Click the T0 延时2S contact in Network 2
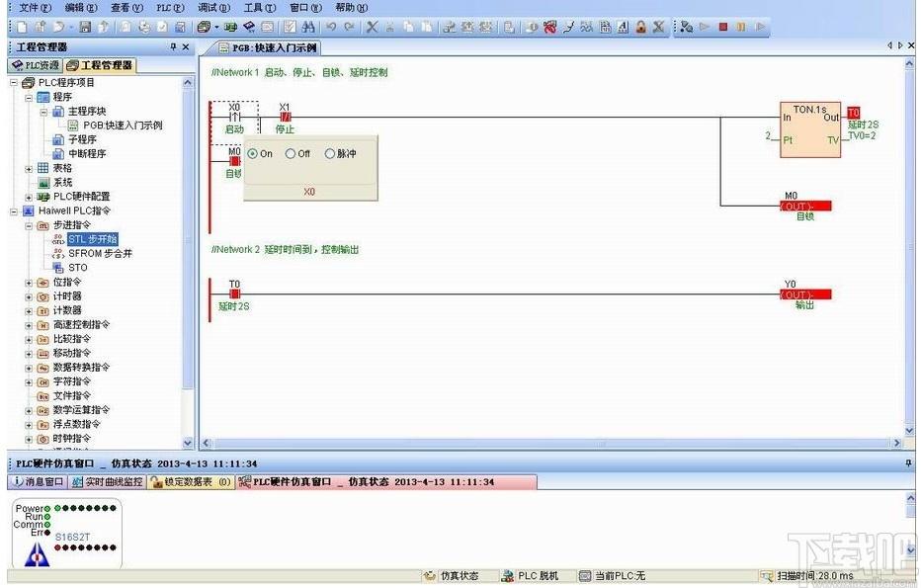This screenshot has height=588, width=921. click(234, 294)
